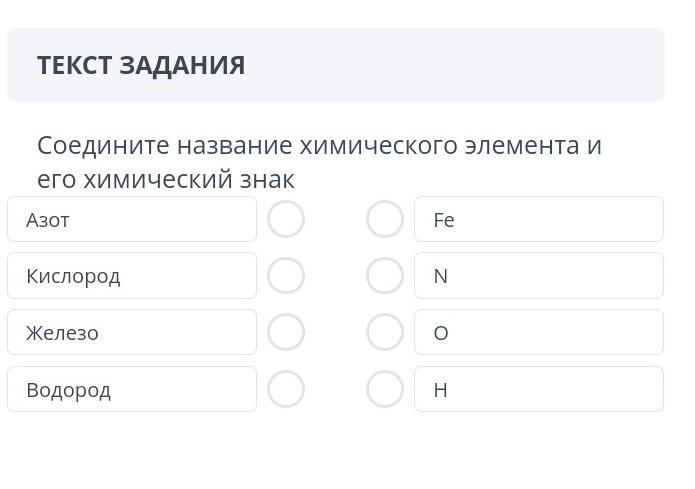The width and height of the screenshot is (695, 489).
Task: Select the connector circle next to Железо
Action: [286, 333]
